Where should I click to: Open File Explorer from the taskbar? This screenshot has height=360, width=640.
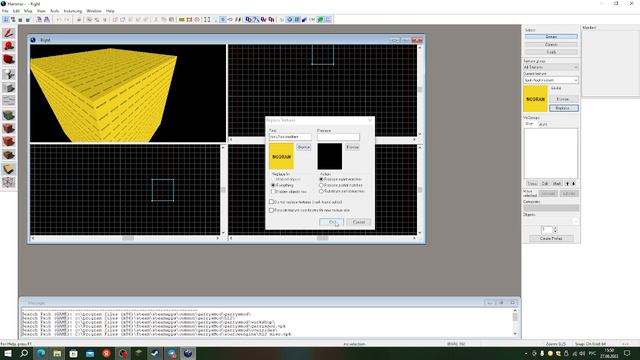tap(57, 353)
